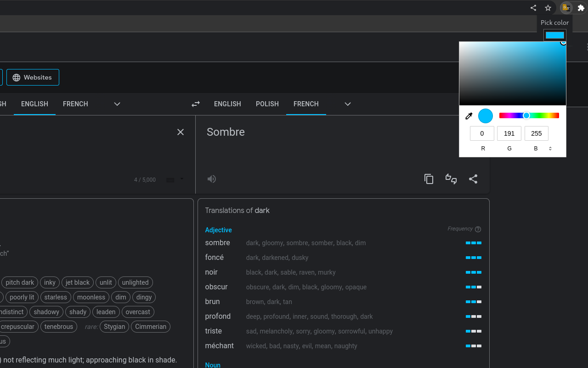Activate the eyedropper in the color picker
This screenshot has height=368, width=588.
[x=469, y=115]
